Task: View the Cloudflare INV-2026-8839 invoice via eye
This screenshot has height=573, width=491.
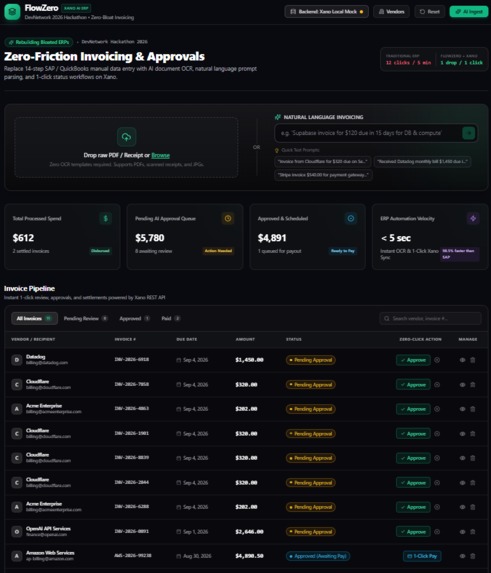Action: (x=462, y=458)
